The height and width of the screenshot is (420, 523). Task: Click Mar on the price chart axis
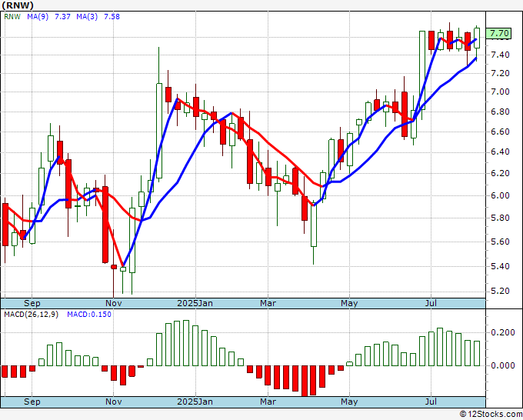tap(268, 303)
